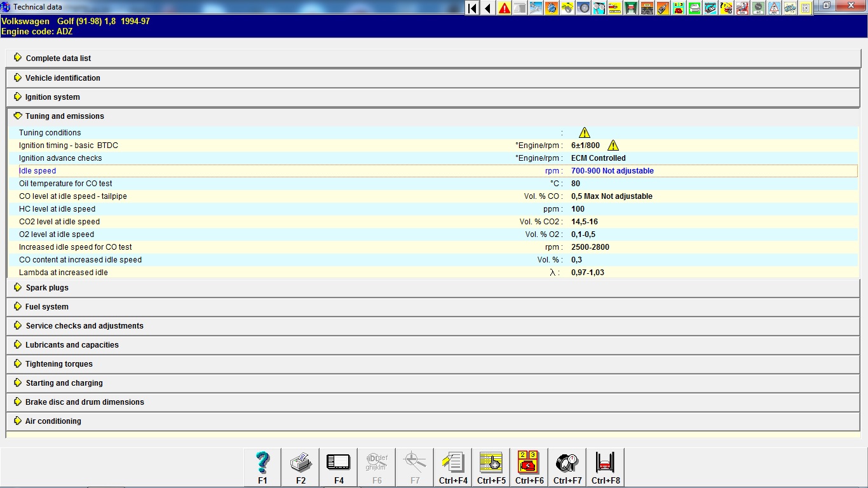
Task: Click the F4 display screen button
Action: click(x=339, y=467)
